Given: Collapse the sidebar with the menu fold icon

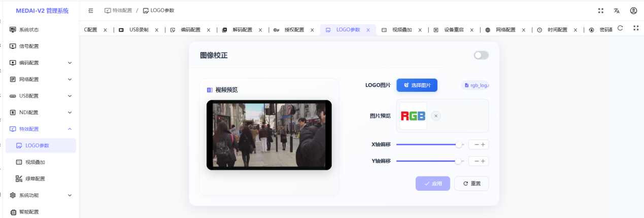Looking at the screenshot, I should pyautogui.click(x=91, y=11).
